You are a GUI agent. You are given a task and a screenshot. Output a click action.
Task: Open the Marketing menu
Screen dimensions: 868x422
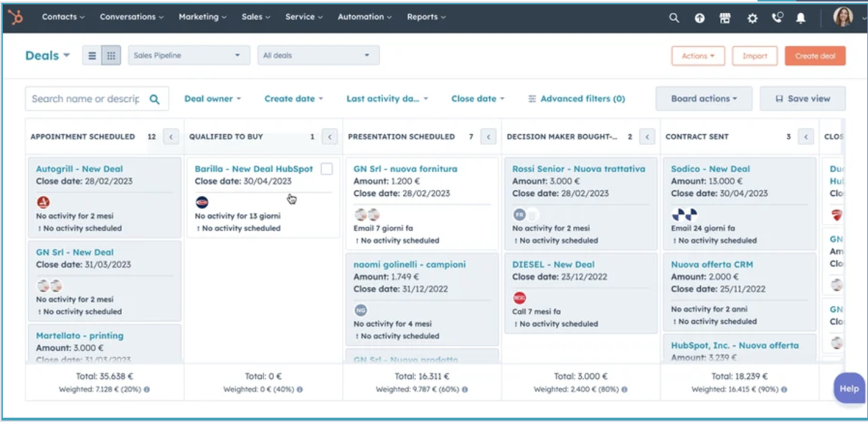click(x=202, y=17)
